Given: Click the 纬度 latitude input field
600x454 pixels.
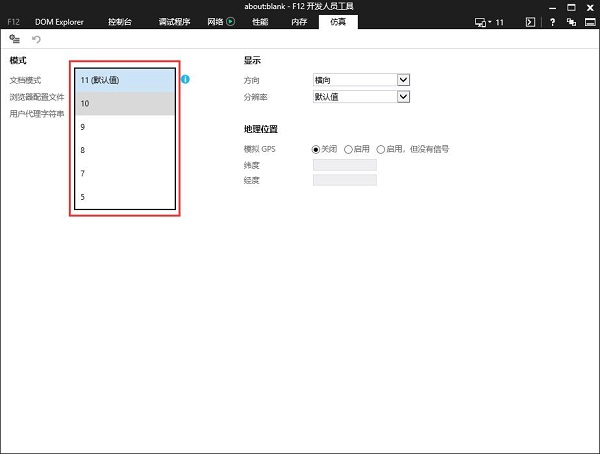Looking at the screenshot, I should [x=345, y=165].
